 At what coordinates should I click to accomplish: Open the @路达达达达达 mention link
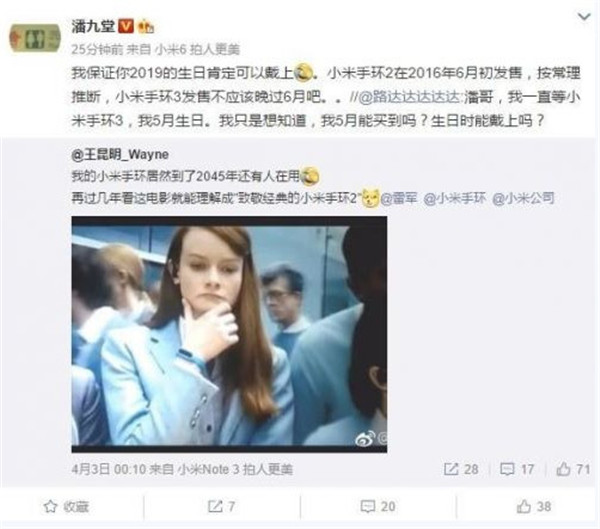[x=411, y=97]
